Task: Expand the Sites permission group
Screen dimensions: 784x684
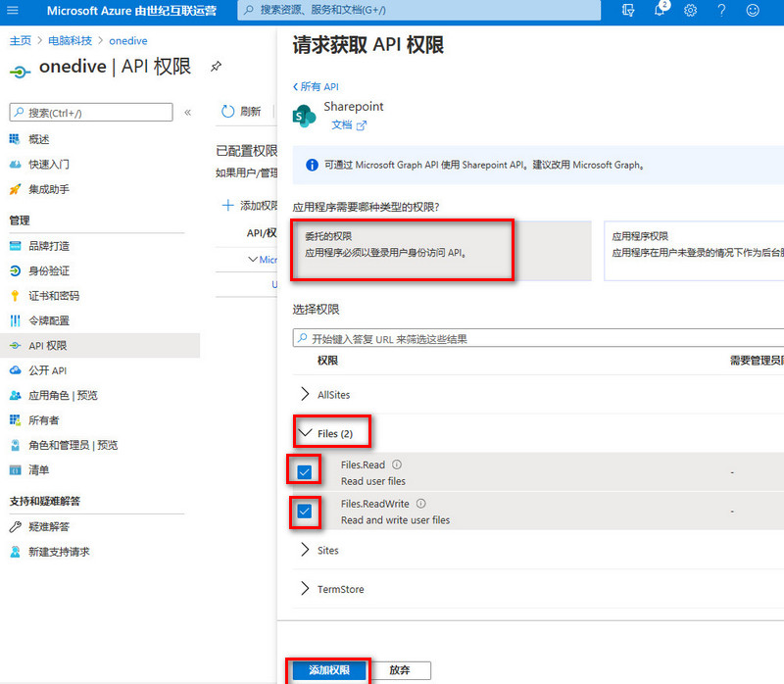Action: 305,550
